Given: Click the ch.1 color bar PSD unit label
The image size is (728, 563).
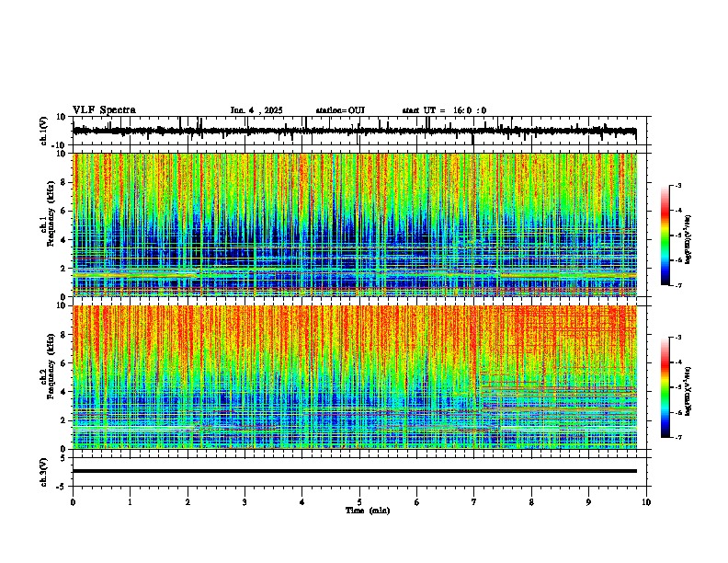Looking at the screenshot, I should click(688, 240).
